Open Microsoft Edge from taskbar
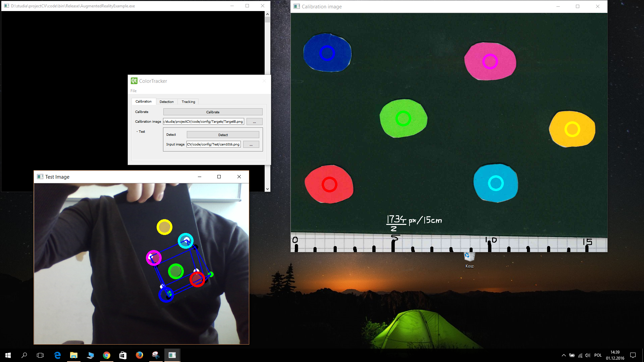 (x=57, y=355)
